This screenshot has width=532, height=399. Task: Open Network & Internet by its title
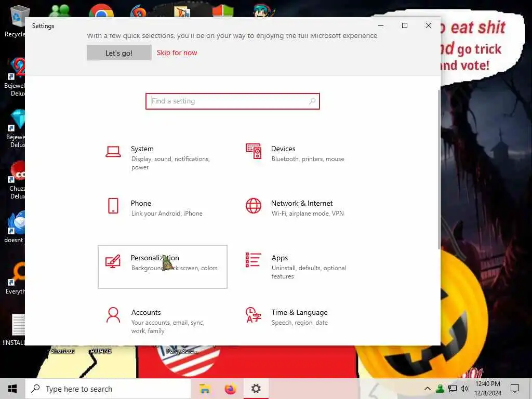click(x=302, y=203)
